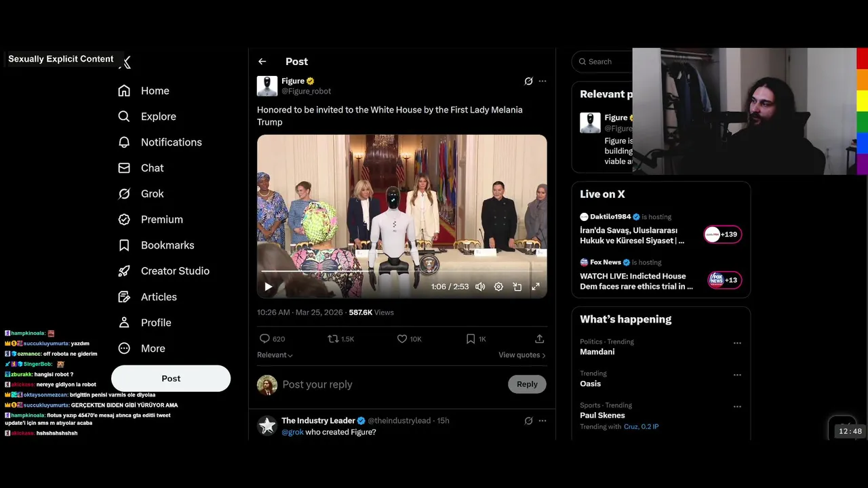This screenshot has height=488, width=868.
Task: Click the Grok icon on Figure's post
Action: tap(528, 81)
